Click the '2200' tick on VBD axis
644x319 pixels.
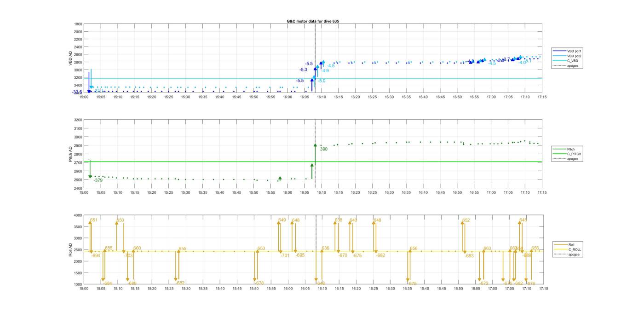[x=78, y=39]
